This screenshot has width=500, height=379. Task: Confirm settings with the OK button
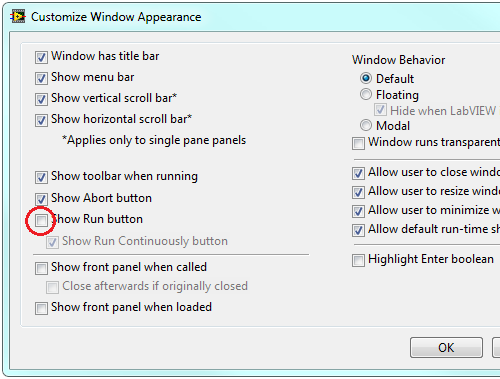446,347
